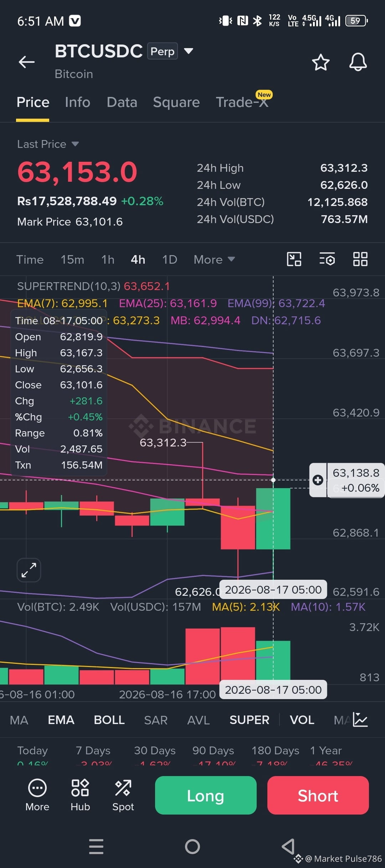
Task: Select the 15m chart interval
Action: [x=72, y=259]
